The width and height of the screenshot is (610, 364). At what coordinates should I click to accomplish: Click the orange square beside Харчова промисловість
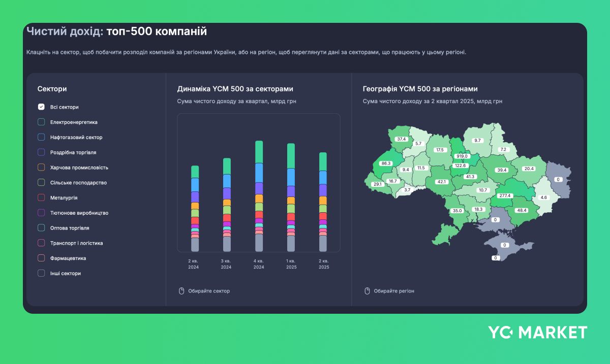[x=41, y=167]
